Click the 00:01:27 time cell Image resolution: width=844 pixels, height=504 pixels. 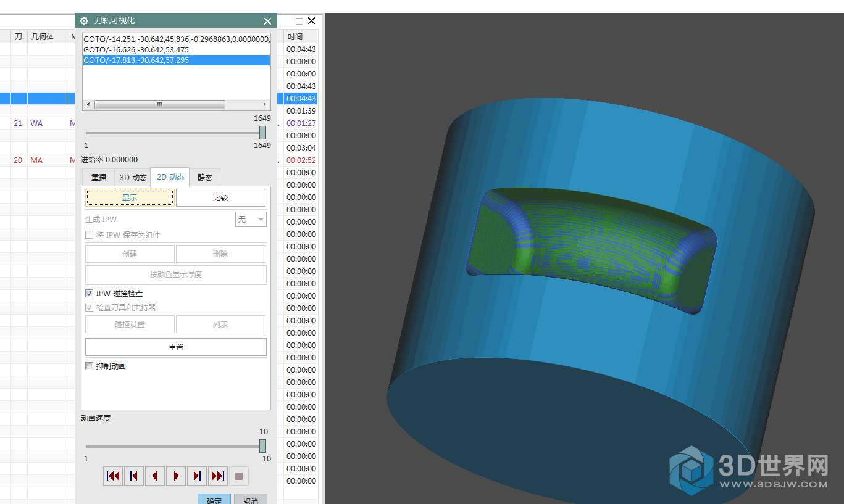301,123
